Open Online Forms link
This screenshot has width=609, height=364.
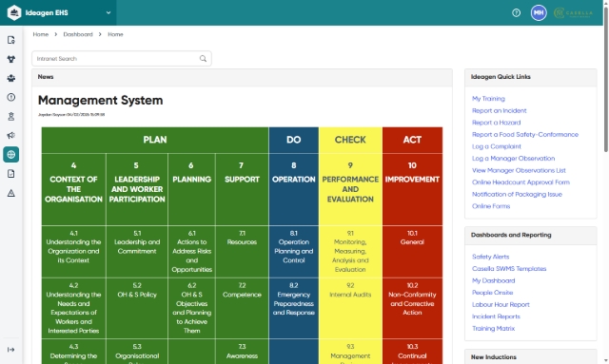(491, 206)
